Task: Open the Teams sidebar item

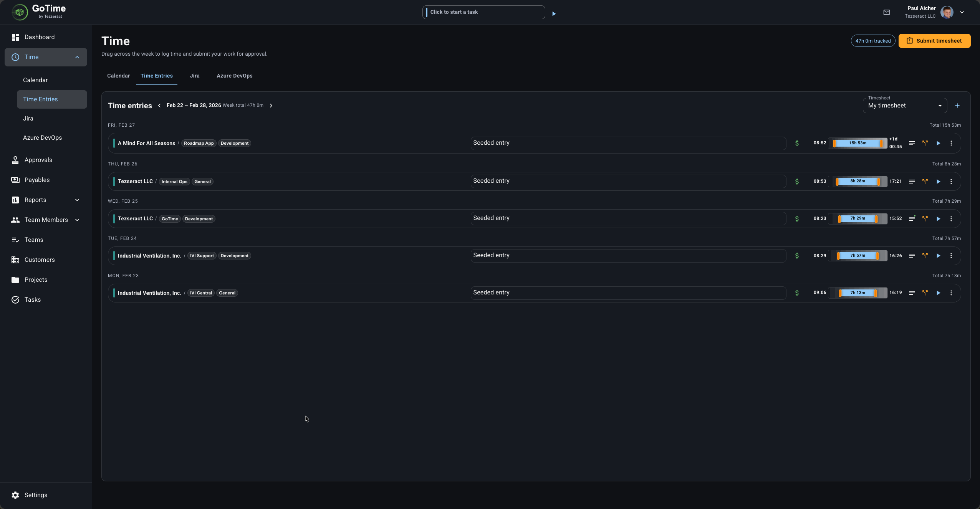Action: click(46, 240)
